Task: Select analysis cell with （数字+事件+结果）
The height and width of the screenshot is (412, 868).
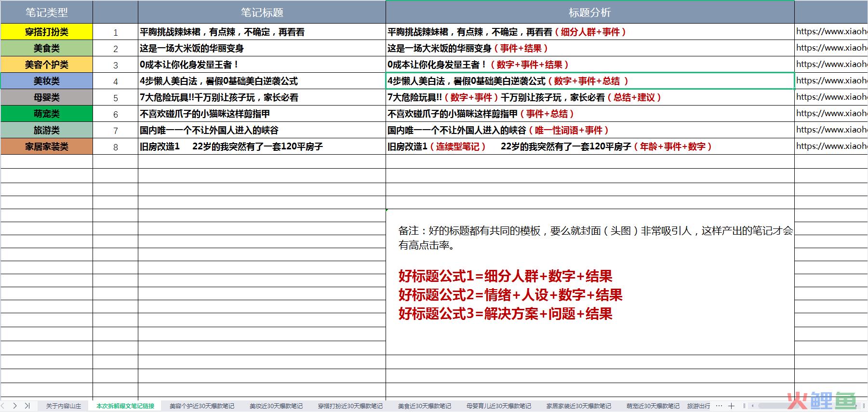Action: tap(590, 65)
